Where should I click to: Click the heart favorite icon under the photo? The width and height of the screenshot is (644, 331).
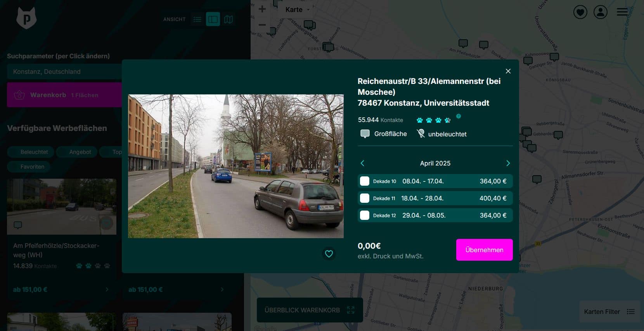tap(329, 254)
